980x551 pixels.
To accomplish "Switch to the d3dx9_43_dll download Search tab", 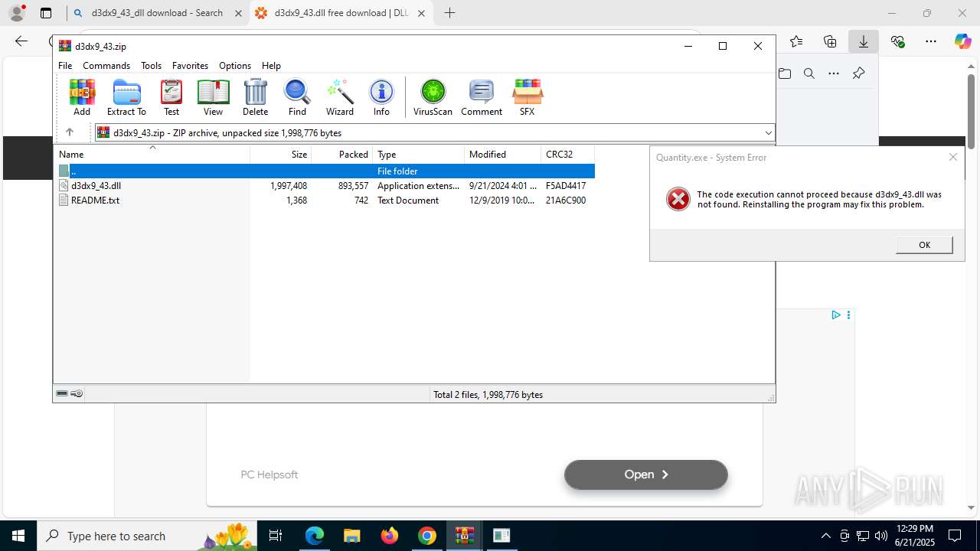I will pos(157,13).
